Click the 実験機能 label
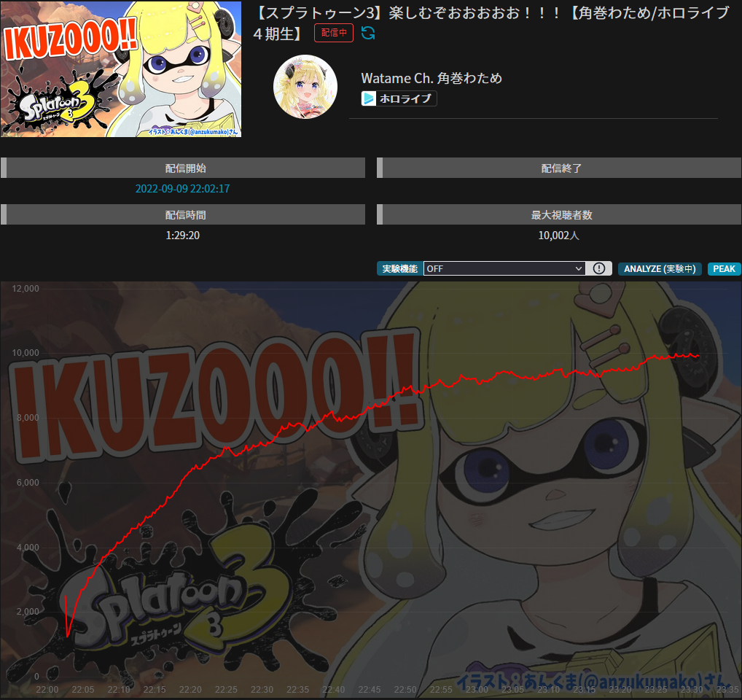The height and width of the screenshot is (700, 742). pos(400,269)
